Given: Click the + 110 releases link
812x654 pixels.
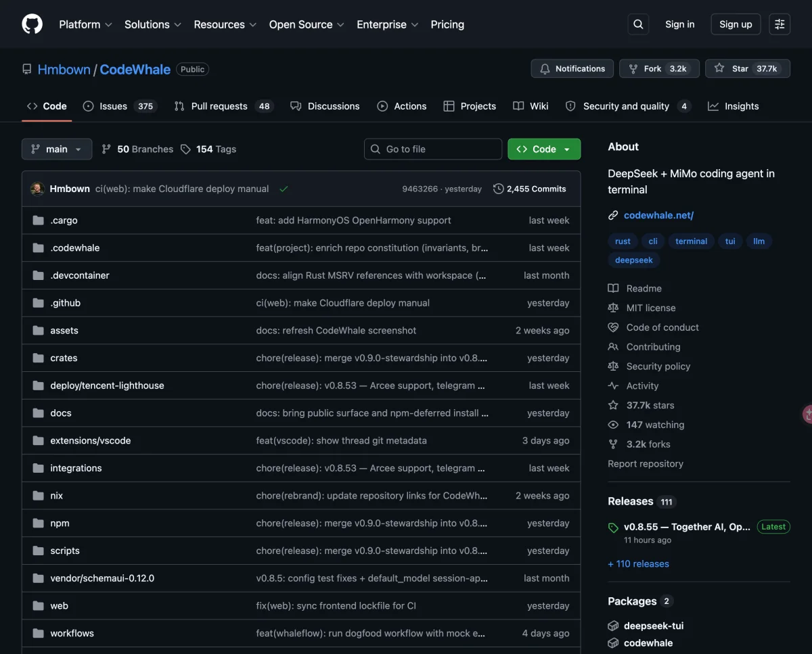Looking at the screenshot, I should point(638,564).
